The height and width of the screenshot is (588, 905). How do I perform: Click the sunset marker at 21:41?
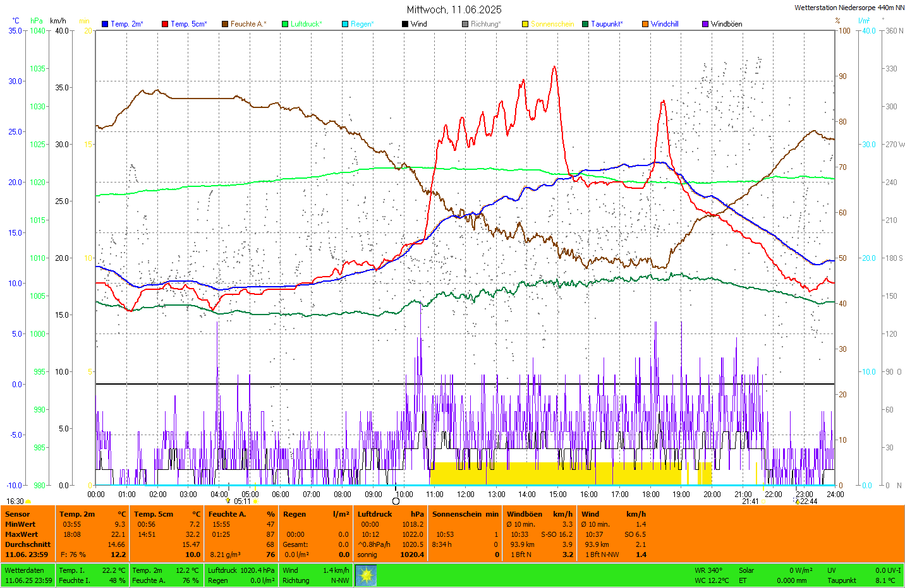tap(763, 501)
